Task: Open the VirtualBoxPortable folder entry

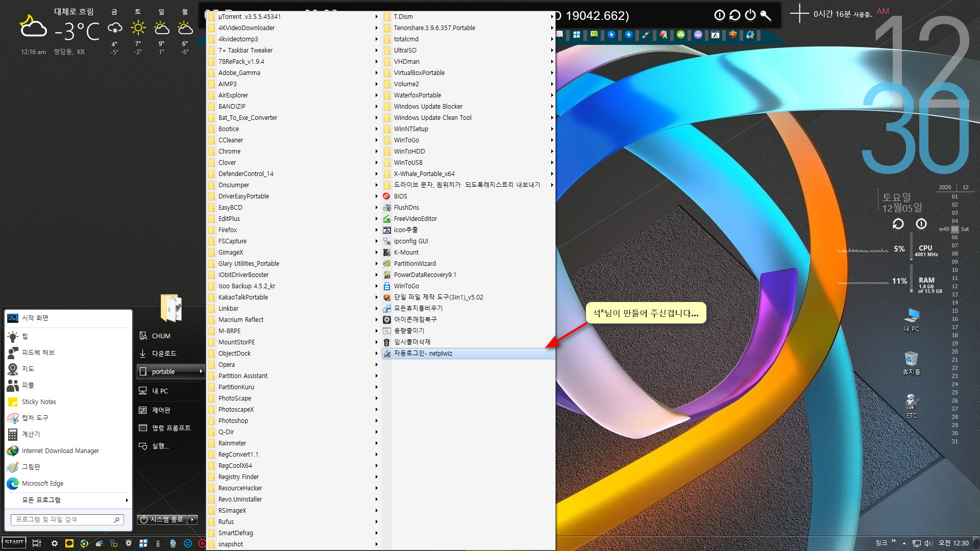Action: (469, 73)
